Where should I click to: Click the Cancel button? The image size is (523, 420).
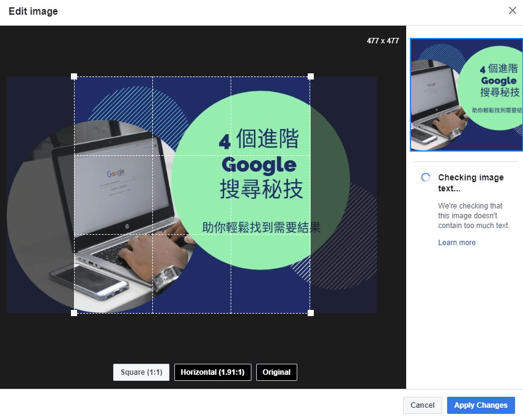click(x=422, y=405)
